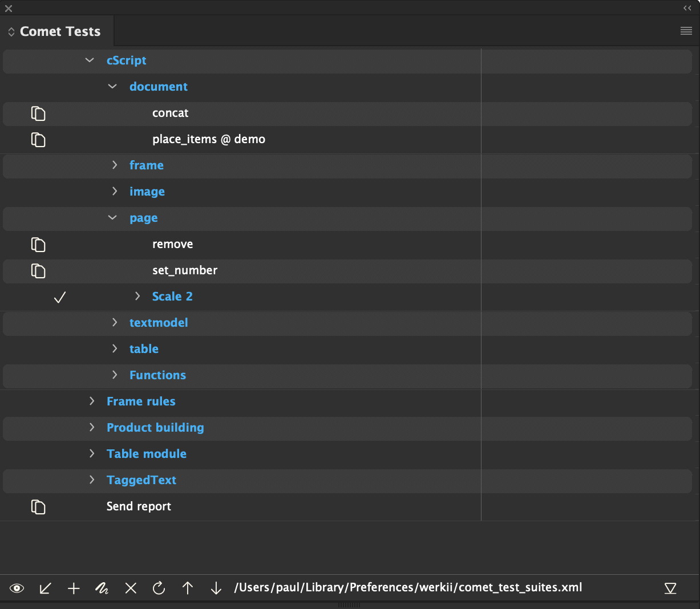Image resolution: width=700 pixels, height=609 pixels.
Task: Select the set_number test row
Action: [x=347, y=271]
